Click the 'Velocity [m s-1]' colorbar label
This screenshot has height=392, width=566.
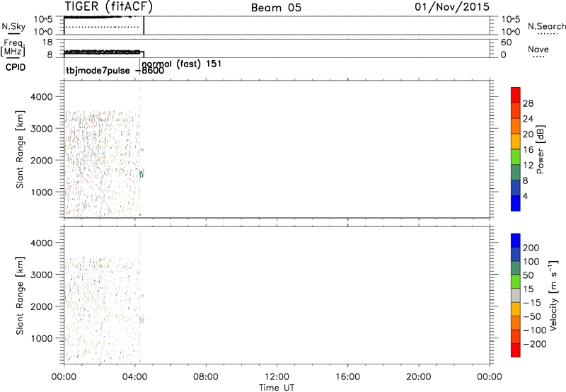point(553,295)
